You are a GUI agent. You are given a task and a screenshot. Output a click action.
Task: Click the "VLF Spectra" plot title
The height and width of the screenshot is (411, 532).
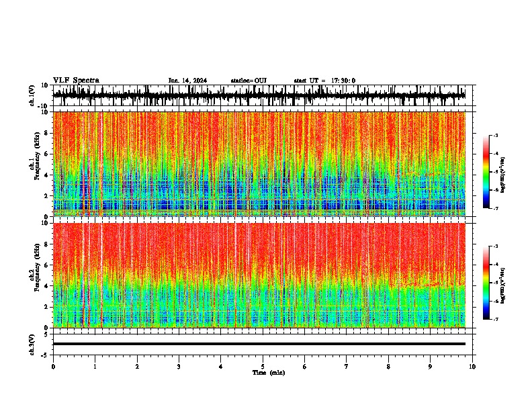click(76, 81)
